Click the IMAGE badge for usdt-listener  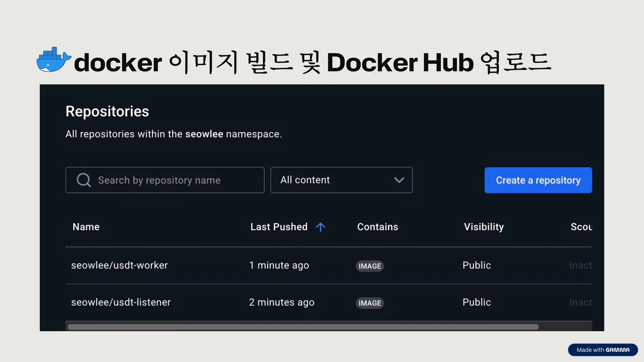(x=370, y=303)
